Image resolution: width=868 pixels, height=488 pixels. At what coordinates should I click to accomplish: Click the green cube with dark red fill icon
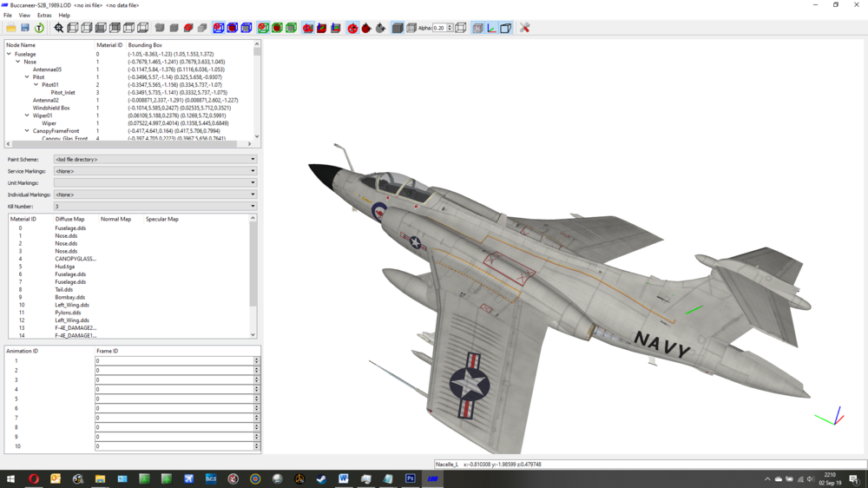point(278,28)
